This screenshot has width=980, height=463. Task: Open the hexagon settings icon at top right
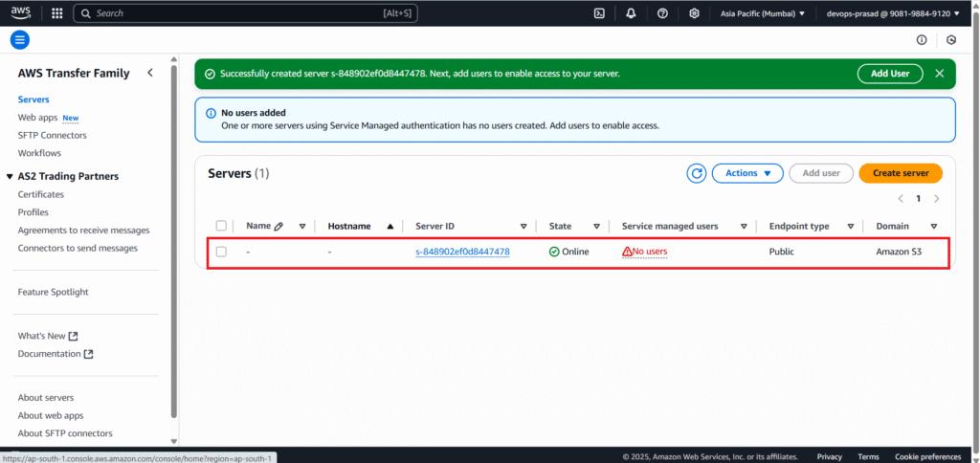(x=951, y=40)
